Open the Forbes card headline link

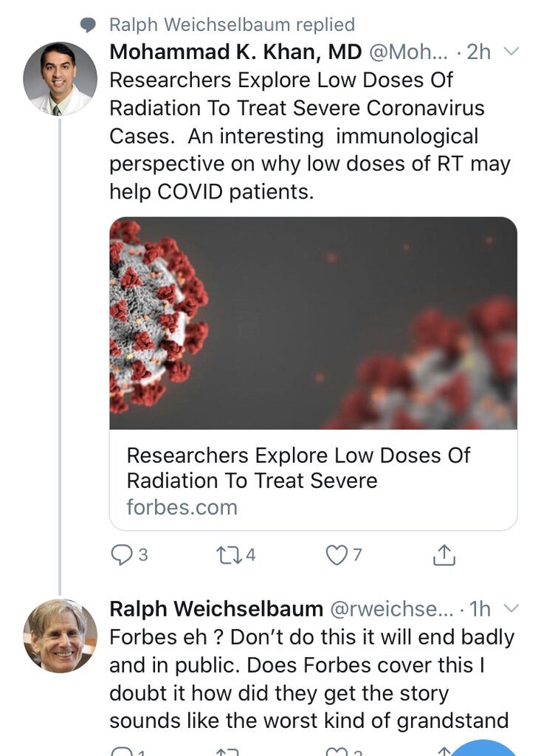tap(298, 468)
